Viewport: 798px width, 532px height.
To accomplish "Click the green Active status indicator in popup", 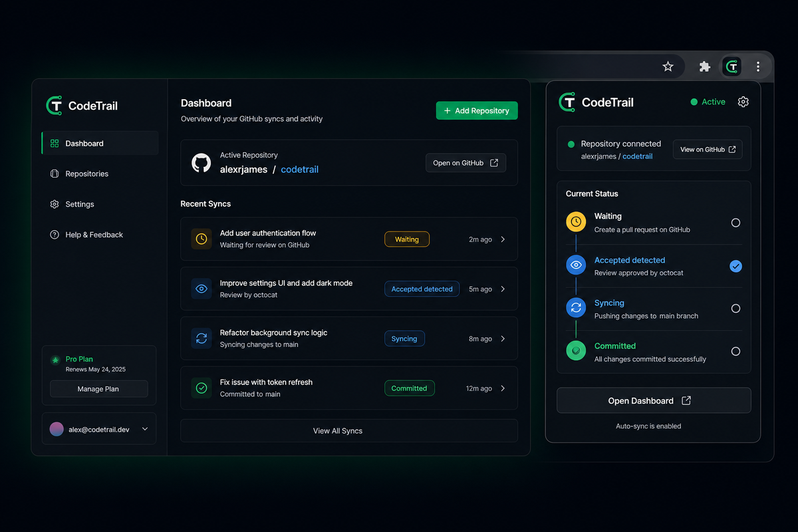I will (x=708, y=102).
